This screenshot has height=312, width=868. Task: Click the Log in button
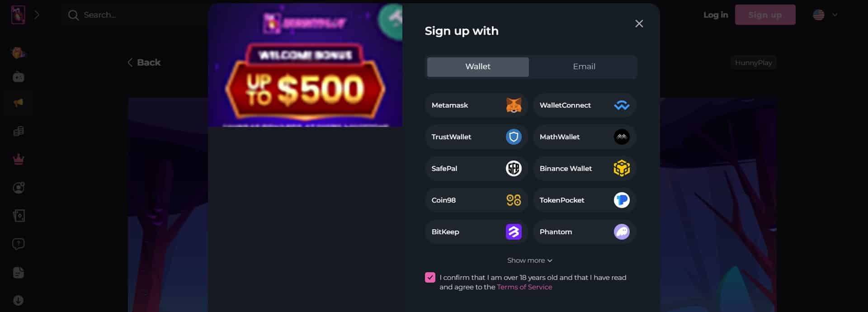pos(716,15)
